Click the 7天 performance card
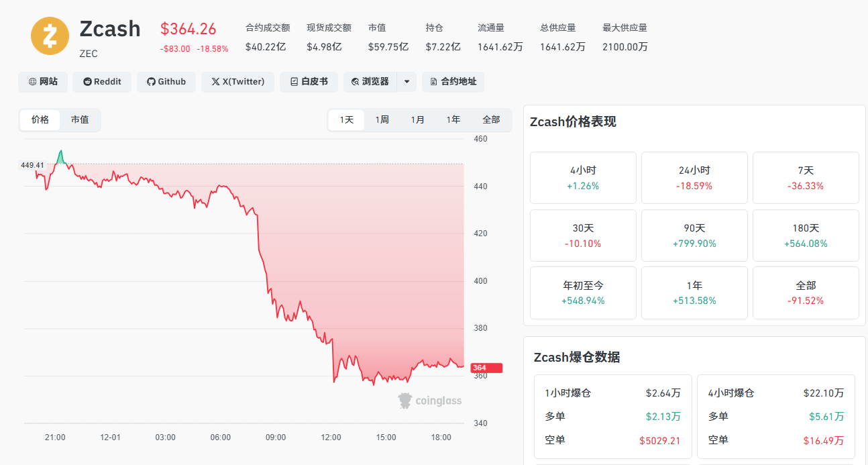Screen dimensions: 868x465 [806, 178]
